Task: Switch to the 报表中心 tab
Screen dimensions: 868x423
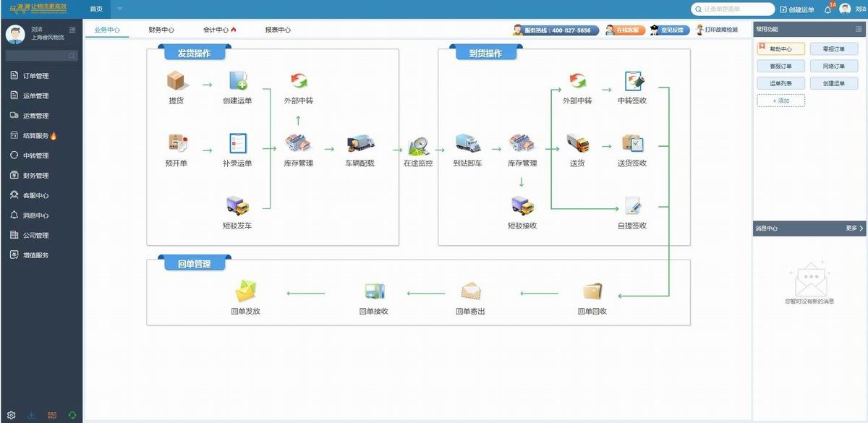Action: tap(278, 30)
